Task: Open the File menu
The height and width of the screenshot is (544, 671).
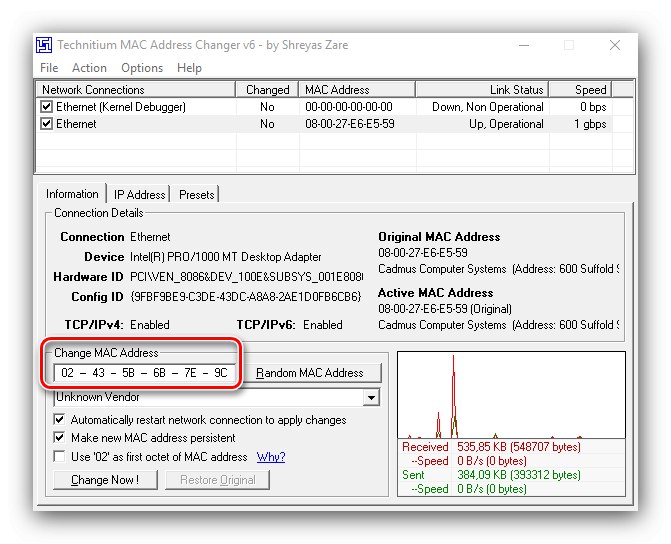Action: click(x=49, y=68)
